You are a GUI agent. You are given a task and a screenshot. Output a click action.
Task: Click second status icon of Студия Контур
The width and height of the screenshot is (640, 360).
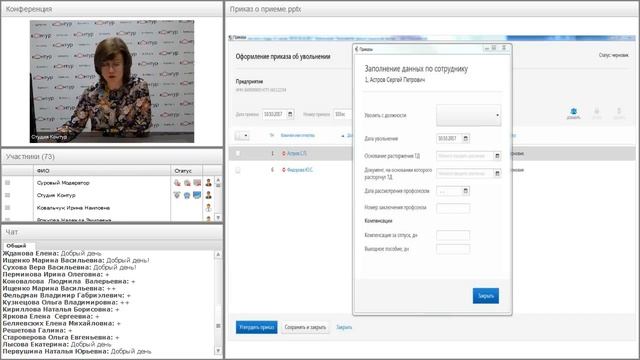click(x=187, y=195)
